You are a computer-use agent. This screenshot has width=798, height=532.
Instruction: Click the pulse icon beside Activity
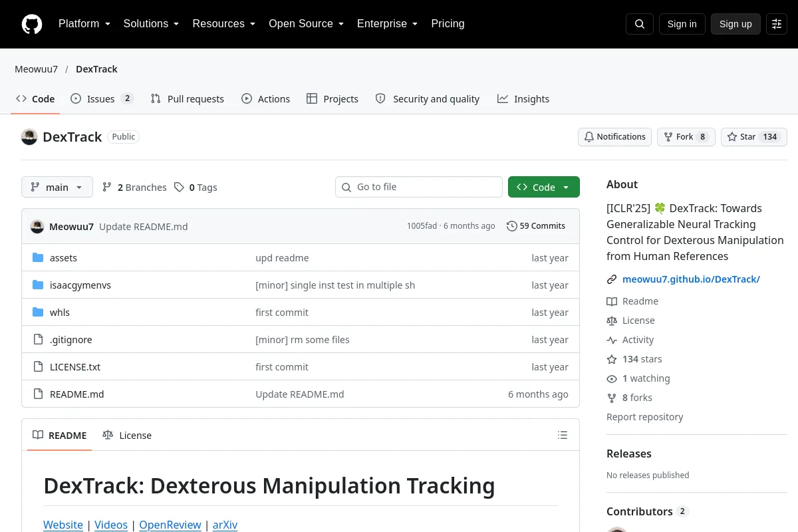pos(612,340)
